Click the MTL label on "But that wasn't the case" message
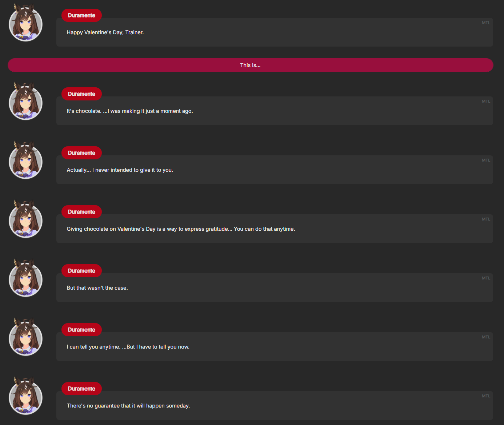Viewport: 504px width, 425px height. [x=486, y=278]
